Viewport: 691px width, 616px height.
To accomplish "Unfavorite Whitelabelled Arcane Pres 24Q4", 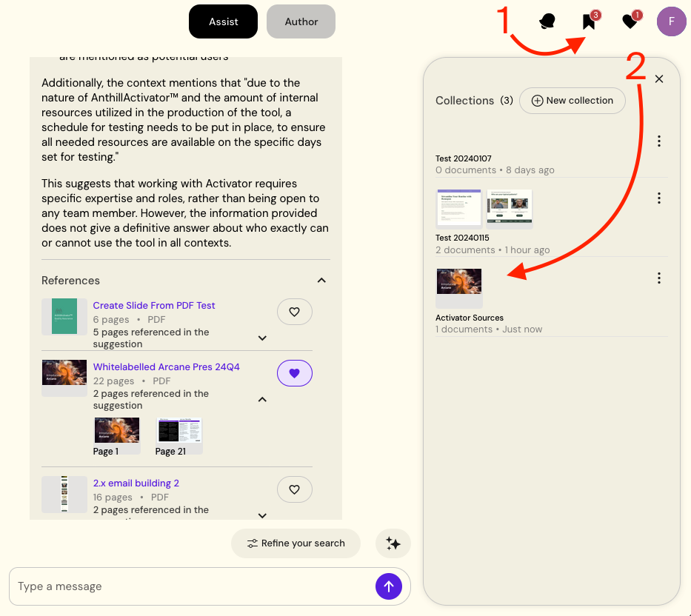I will click(x=294, y=374).
